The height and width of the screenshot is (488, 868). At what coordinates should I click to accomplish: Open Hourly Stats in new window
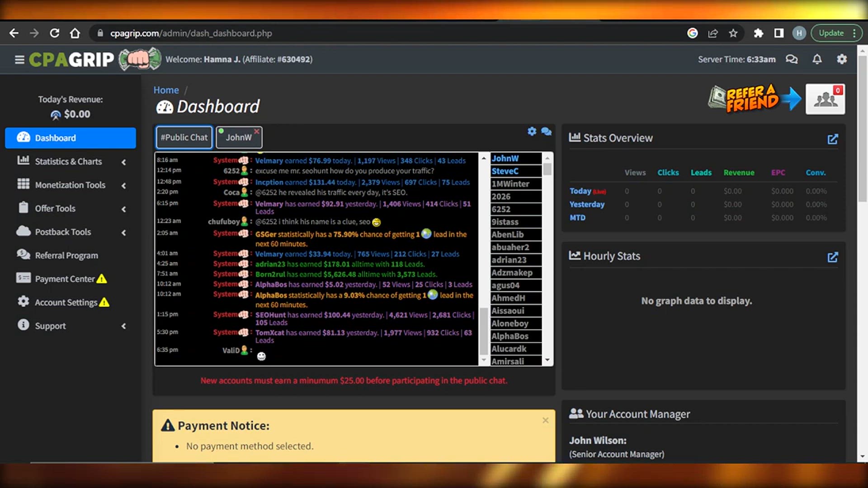click(833, 257)
